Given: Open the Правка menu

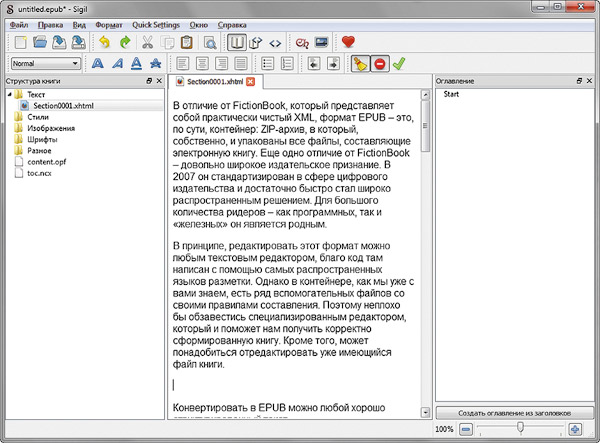Looking at the screenshot, I should 50,25.
